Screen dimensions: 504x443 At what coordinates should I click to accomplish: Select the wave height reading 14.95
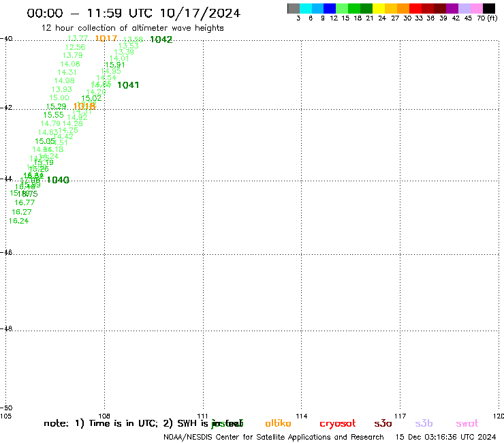(111, 71)
